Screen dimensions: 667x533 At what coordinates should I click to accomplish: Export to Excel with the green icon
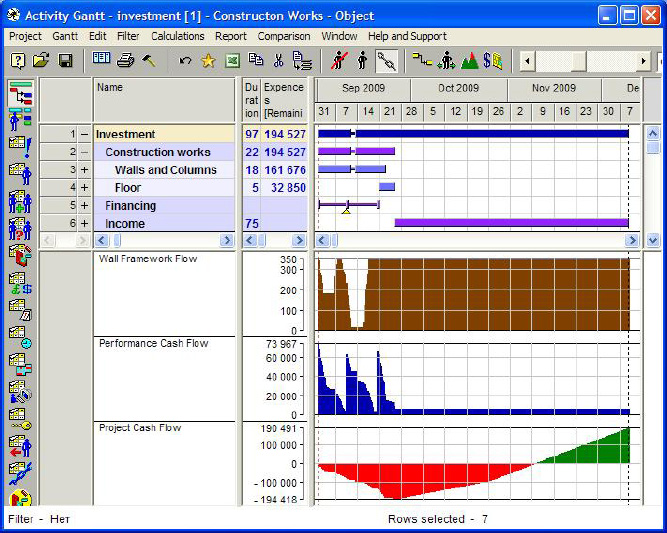tap(232, 61)
